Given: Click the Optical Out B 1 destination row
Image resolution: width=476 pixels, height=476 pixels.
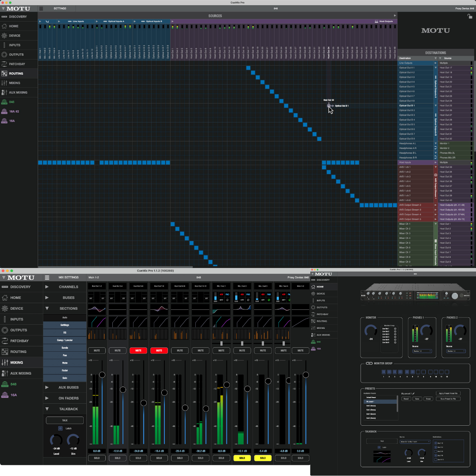Looking at the screenshot, I should click(415, 106).
